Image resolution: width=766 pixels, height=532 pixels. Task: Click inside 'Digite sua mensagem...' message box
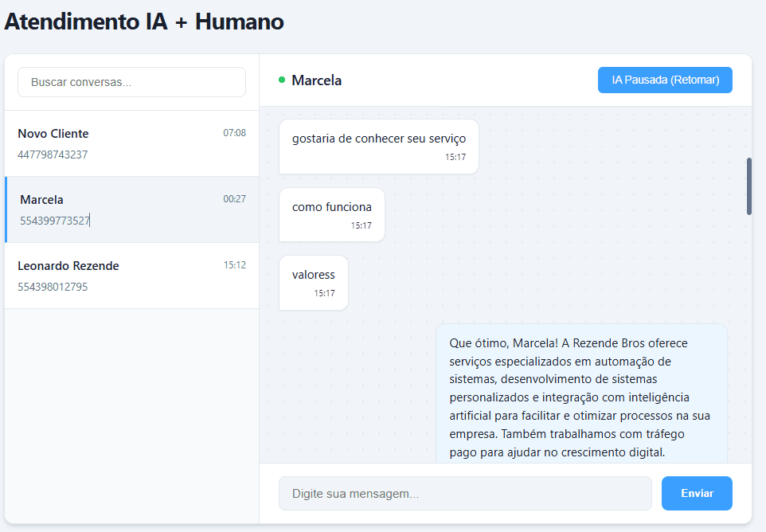click(x=464, y=493)
